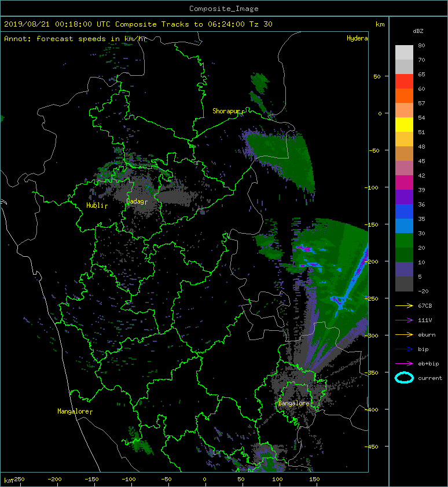Select the light blue swatch between 35 and 30 dBZ
This screenshot has width=448, height=487.
pos(404,226)
